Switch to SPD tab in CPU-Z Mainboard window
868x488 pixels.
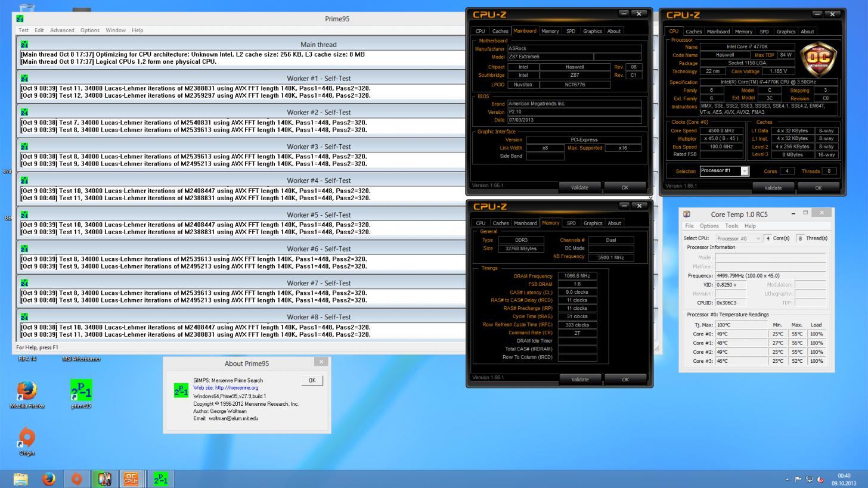click(x=571, y=31)
